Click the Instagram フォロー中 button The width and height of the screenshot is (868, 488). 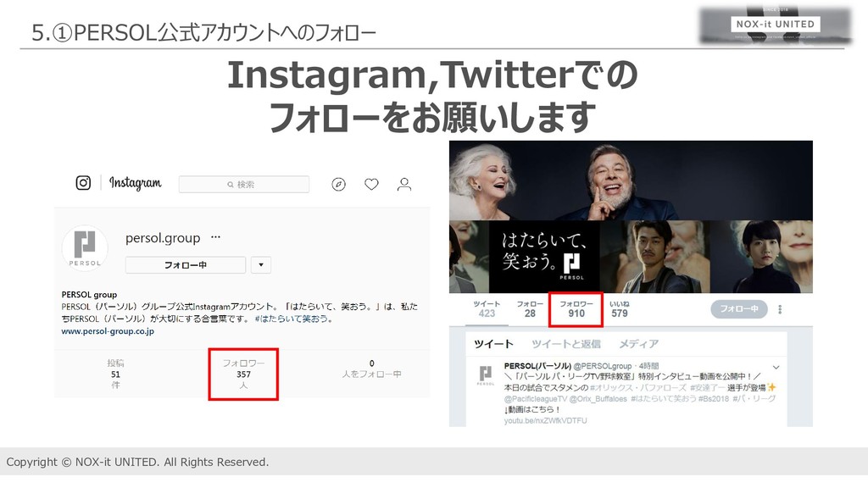click(186, 265)
